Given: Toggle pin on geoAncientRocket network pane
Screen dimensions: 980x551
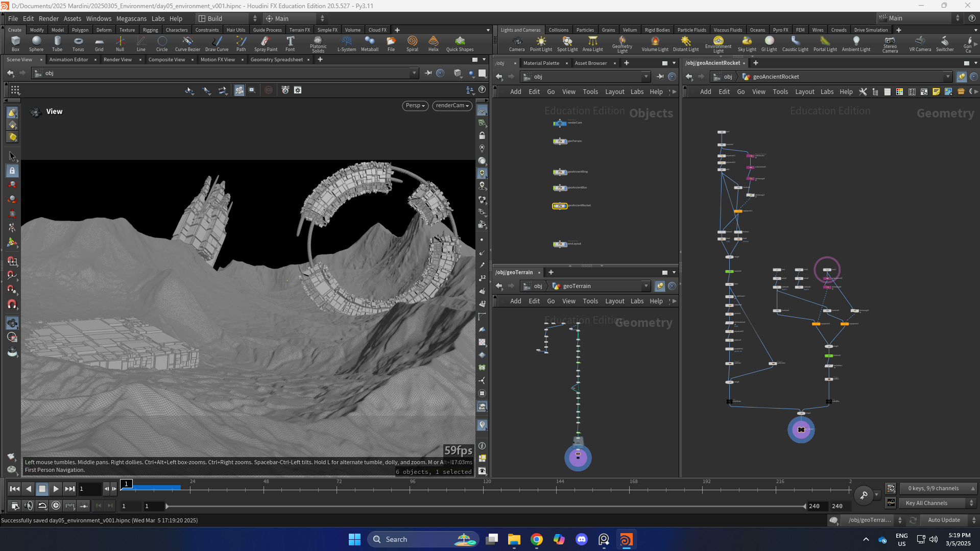Looking at the screenshot, I should pyautogui.click(x=962, y=77).
